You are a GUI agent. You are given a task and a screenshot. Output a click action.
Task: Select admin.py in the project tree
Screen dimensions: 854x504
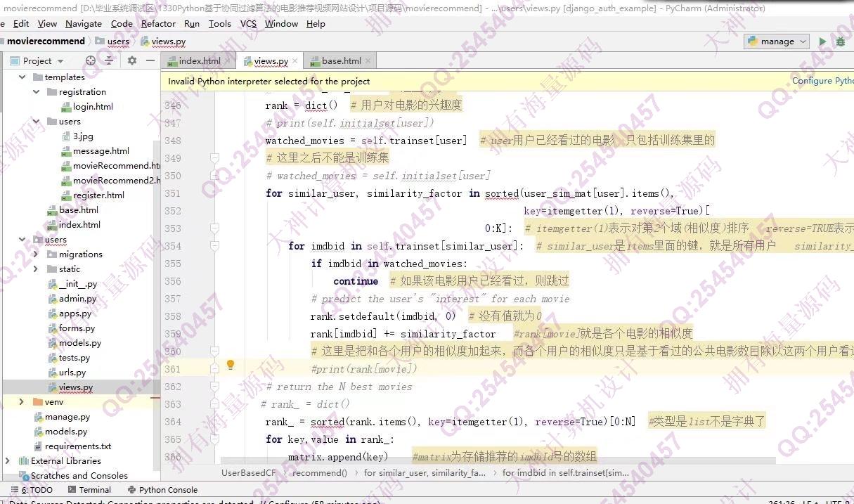[77, 299]
